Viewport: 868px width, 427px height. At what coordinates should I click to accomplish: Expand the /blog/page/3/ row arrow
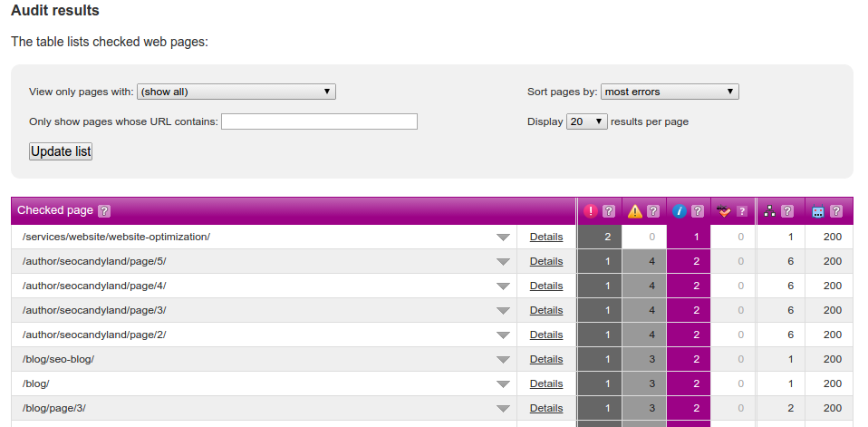[x=503, y=409]
